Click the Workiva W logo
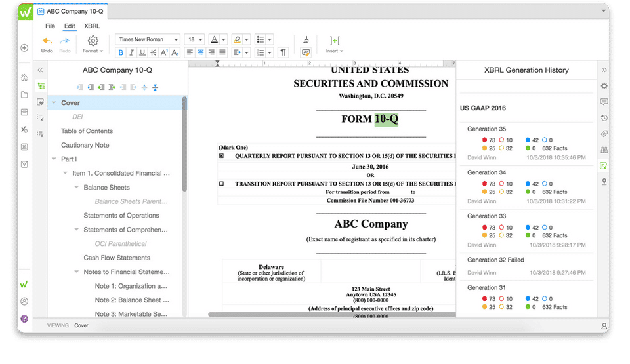The image size is (630, 364). click(26, 12)
